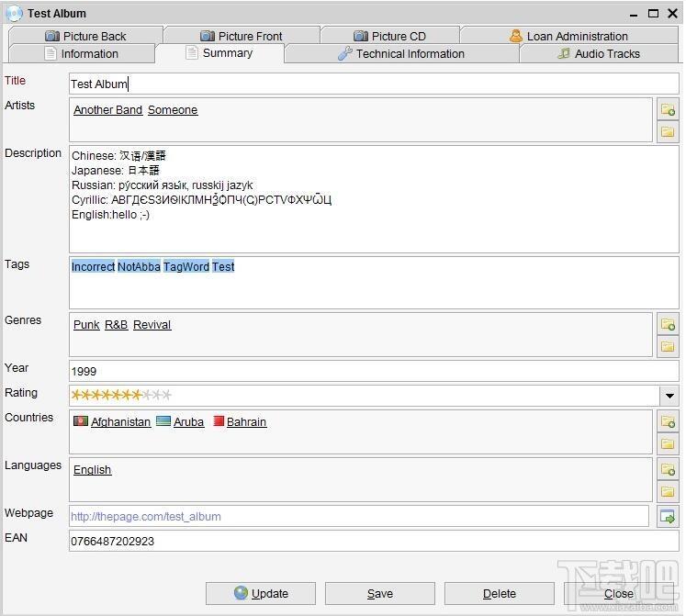The image size is (686, 616).
Task: Click the add-language folder icon beside Languages
Action: point(668,469)
